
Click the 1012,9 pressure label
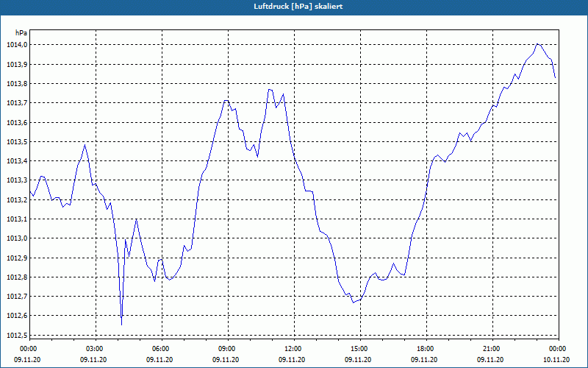pyautogui.click(x=17, y=258)
